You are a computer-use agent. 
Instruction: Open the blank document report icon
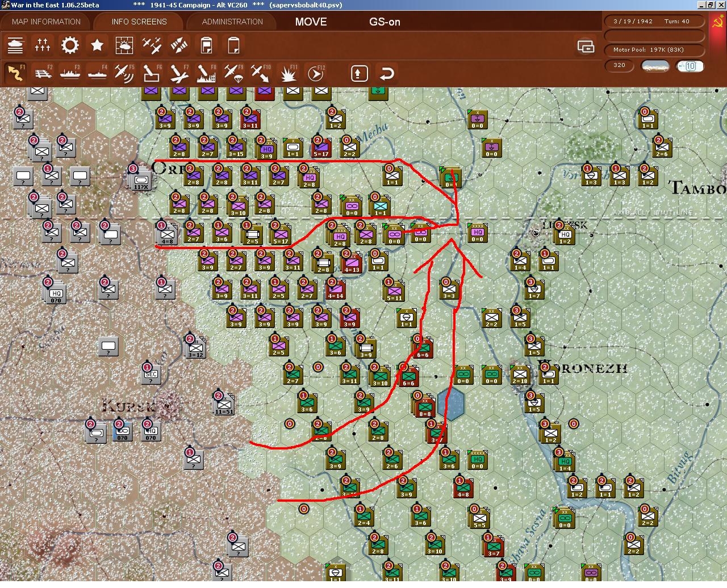pyautogui.click(x=233, y=45)
